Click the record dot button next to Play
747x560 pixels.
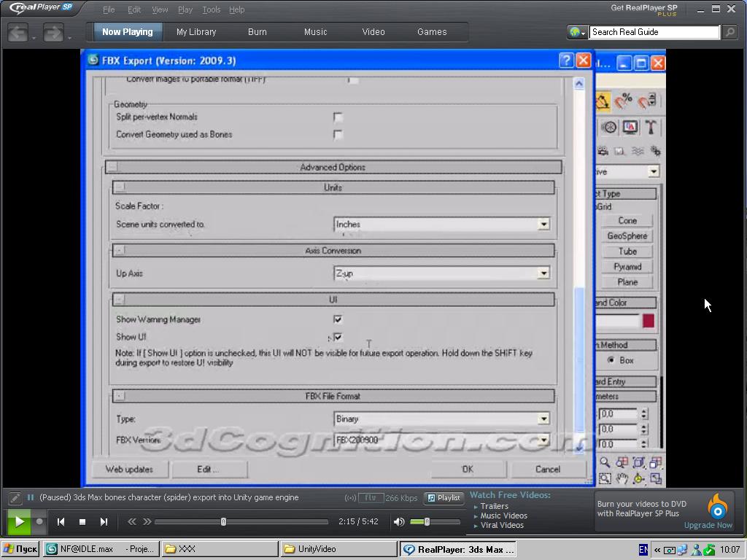point(39,521)
